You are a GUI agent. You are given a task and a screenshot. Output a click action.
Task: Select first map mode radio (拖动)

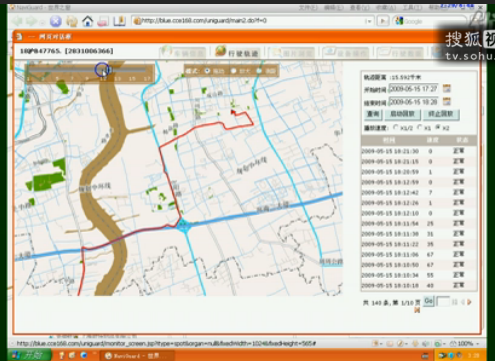pyautogui.click(x=207, y=71)
